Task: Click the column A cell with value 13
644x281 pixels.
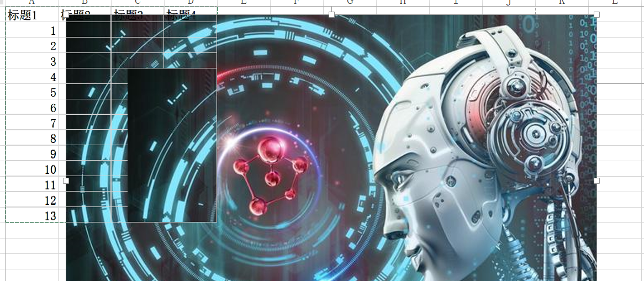Action: (x=31, y=215)
